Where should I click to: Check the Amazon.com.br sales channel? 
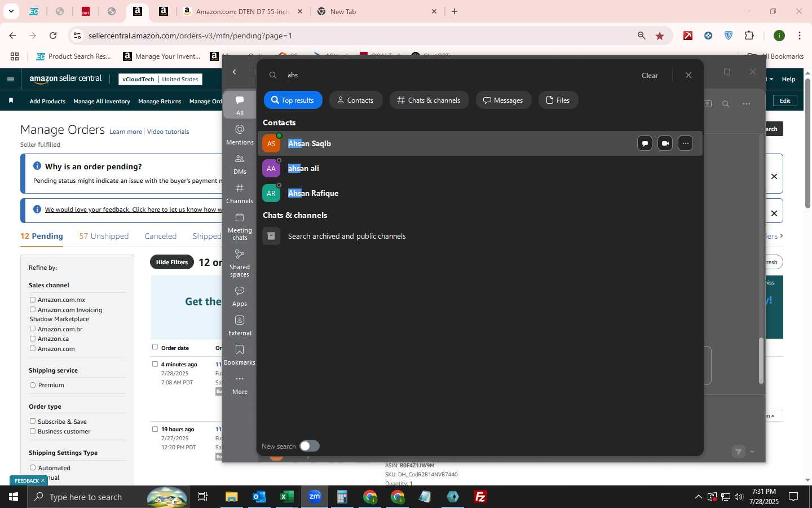pyautogui.click(x=33, y=329)
